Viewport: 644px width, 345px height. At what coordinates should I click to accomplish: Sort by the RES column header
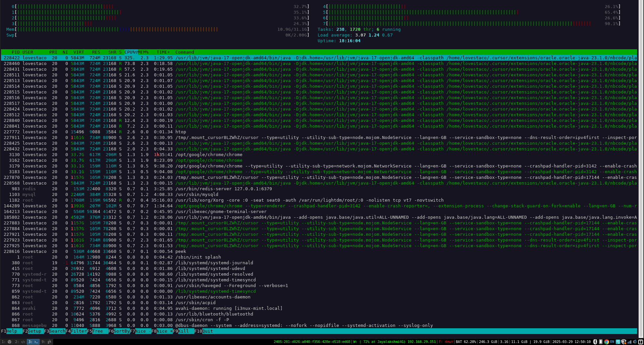(96, 52)
